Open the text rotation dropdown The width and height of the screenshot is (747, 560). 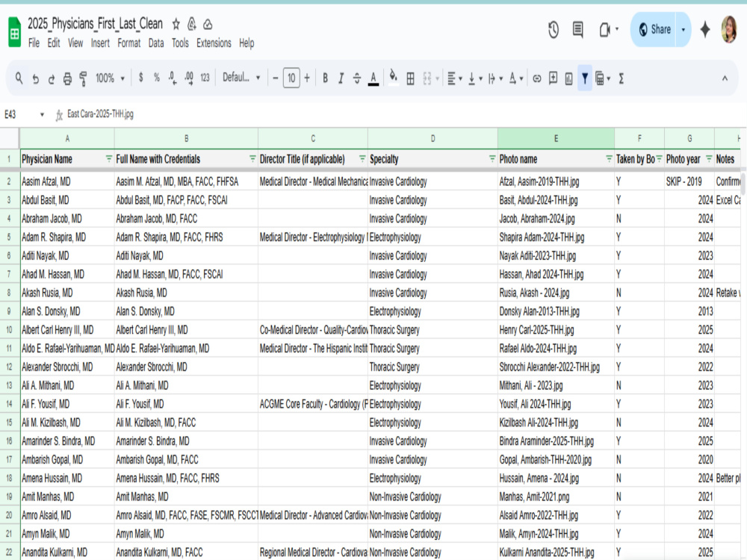click(516, 78)
